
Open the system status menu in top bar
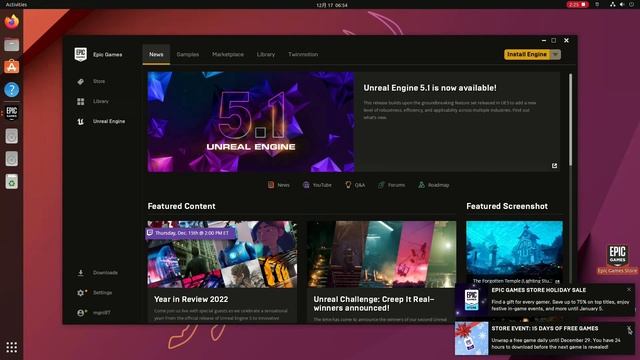coord(622,4)
